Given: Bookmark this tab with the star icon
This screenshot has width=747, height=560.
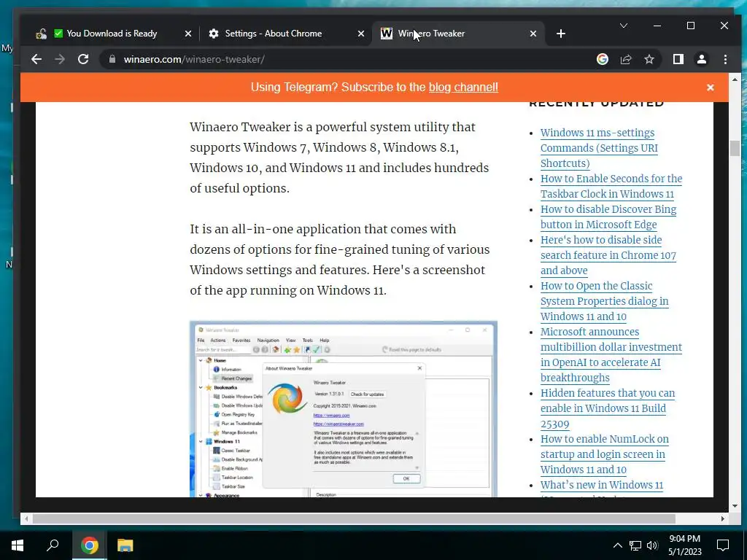Looking at the screenshot, I should coord(649,60).
